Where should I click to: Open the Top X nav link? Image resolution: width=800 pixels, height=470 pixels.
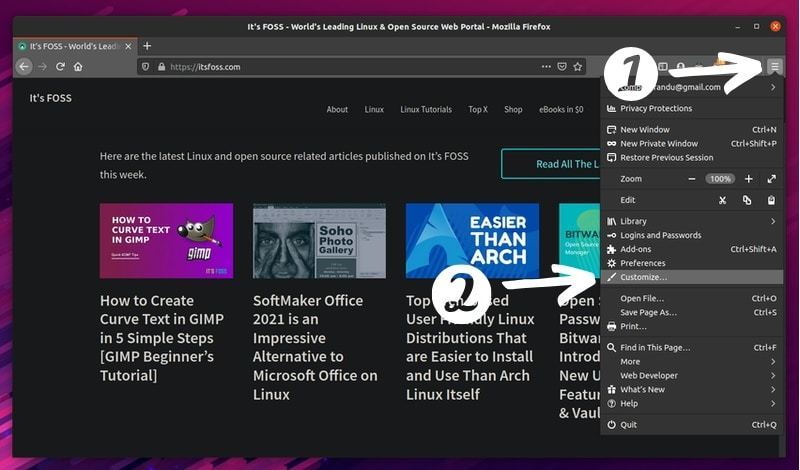(478, 109)
